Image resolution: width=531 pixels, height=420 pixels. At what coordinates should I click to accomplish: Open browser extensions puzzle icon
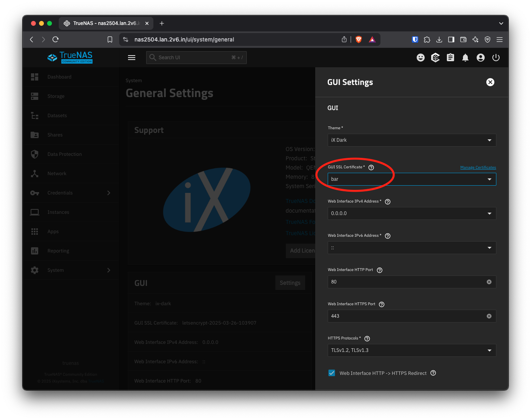pos(427,39)
